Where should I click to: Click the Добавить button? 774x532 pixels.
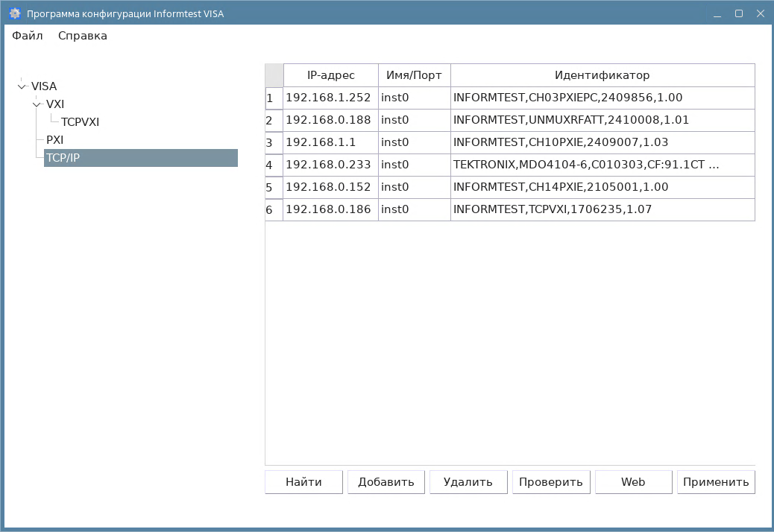(x=386, y=482)
